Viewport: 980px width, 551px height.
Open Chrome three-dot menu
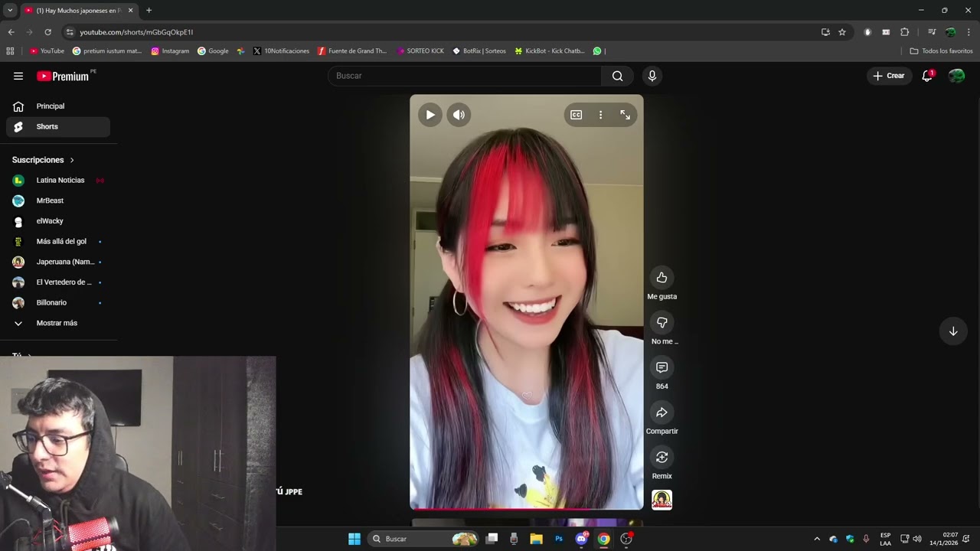969,32
